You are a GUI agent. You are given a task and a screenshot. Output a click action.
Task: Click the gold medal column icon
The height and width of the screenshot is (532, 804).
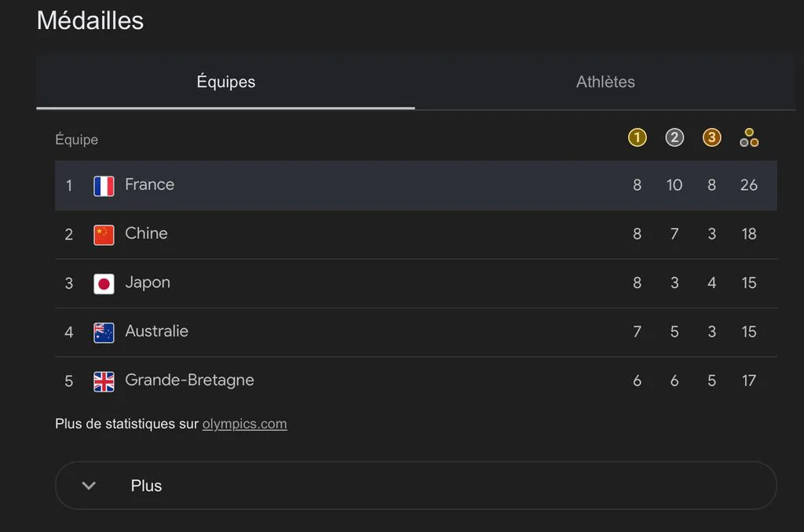[637, 137]
